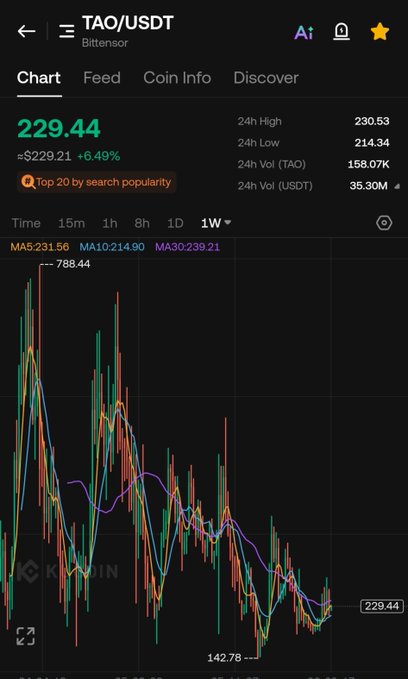Image resolution: width=408 pixels, height=679 pixels.
Task: Tap the Bittensor coin name subtitle
Action: point(105,43)
